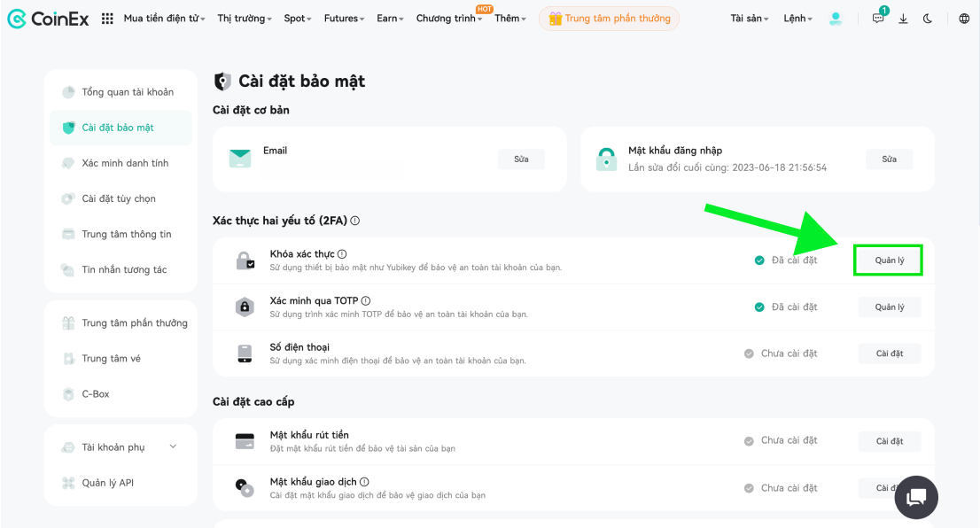
Task: Open the language globe icon
Action: pyautogui.click(x=964, y=19)
